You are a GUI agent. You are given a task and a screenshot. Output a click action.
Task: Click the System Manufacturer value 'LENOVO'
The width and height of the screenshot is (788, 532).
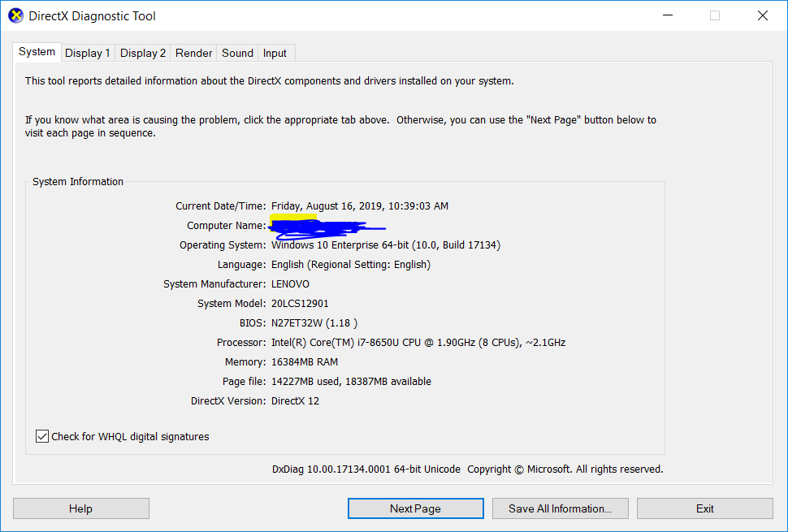tap(291, 284)
